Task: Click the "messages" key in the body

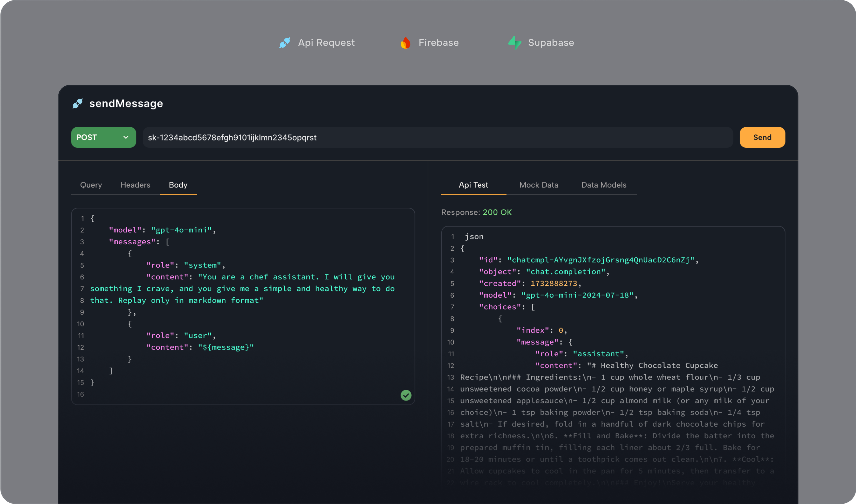Action: click(x=132, y=242)
